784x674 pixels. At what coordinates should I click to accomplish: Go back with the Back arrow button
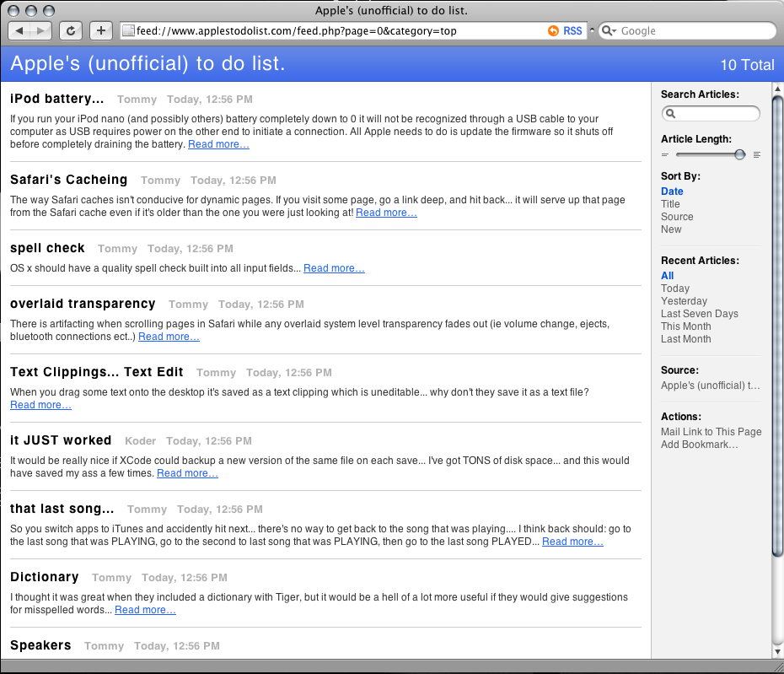(19, 30)
